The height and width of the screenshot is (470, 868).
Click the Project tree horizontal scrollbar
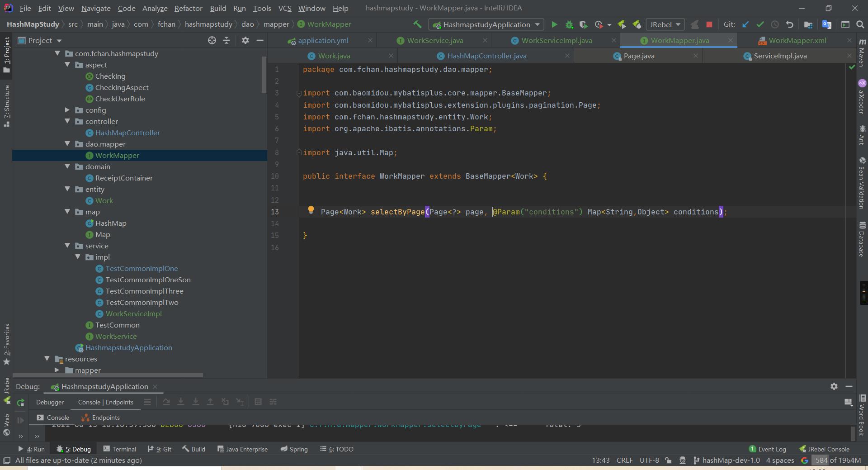[108, 375]
